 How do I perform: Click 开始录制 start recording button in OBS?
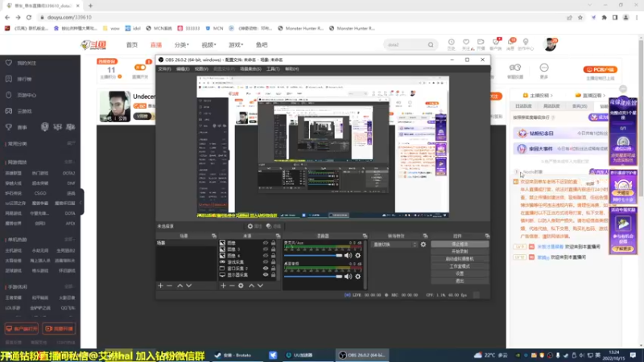[x=460, y=251]
